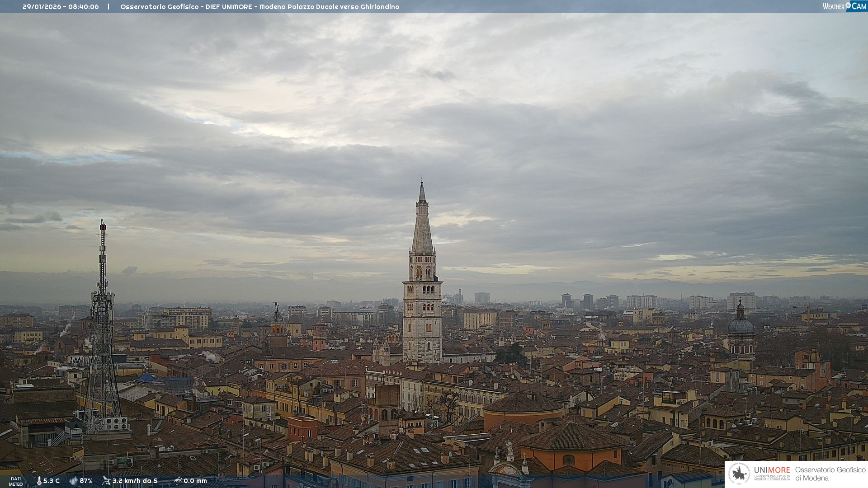Click the grey church dome on right

tap(741, 326)
